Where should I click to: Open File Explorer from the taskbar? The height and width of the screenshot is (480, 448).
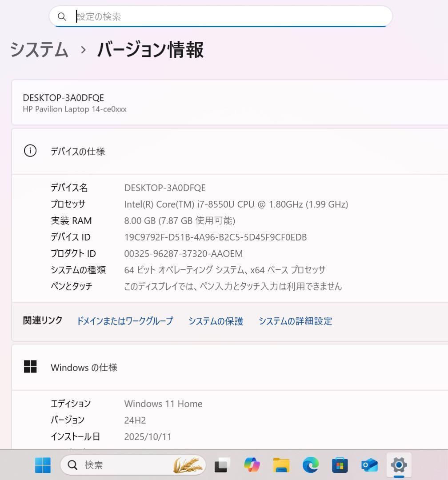pos(280,465)
